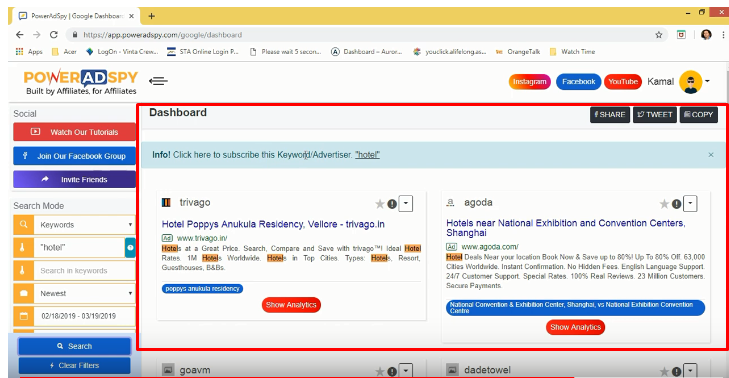Open a new browser tab

[152, 16]
